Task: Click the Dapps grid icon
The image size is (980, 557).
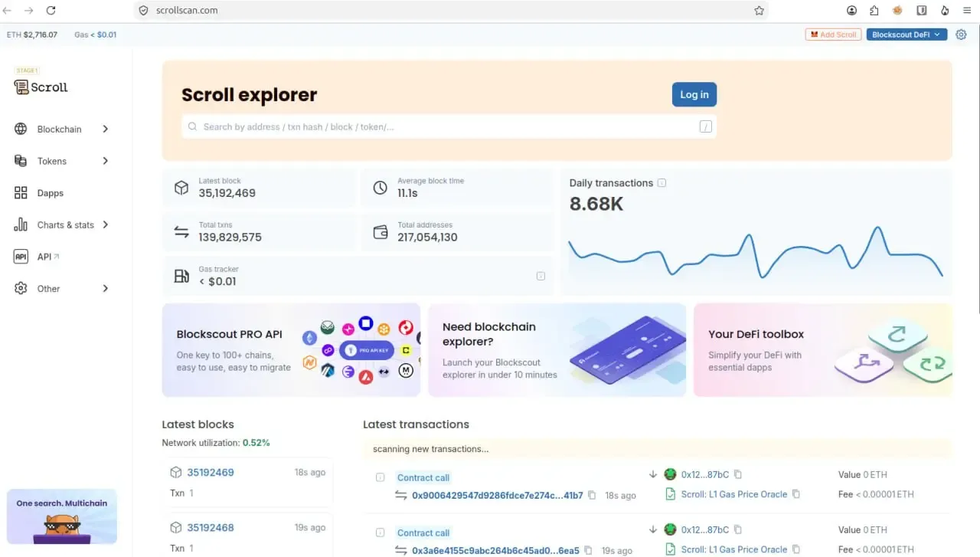Action: (21, 193)
